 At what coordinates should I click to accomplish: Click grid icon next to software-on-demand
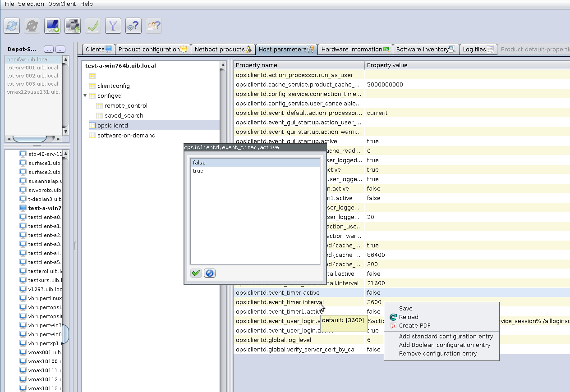click(92, 136)
